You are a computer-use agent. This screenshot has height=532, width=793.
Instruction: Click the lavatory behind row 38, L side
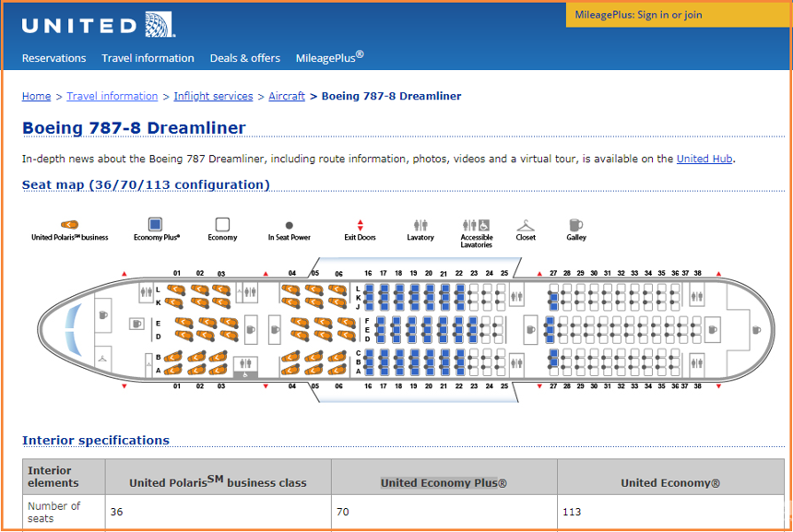coord(697,296)
